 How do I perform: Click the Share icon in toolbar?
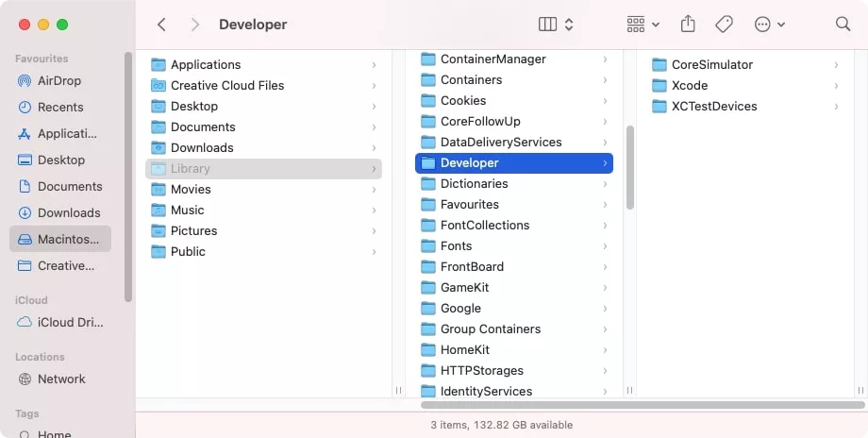tap(688, 25)
